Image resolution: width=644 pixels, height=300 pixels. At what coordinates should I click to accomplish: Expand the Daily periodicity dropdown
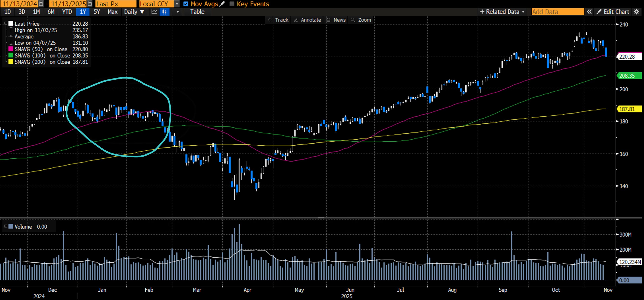(x=134, y=12)
